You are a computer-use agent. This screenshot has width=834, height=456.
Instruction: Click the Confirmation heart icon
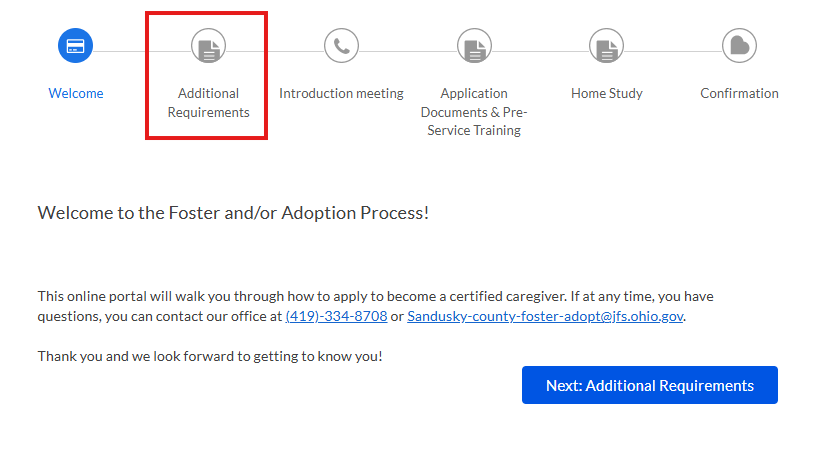pos(739,46)
